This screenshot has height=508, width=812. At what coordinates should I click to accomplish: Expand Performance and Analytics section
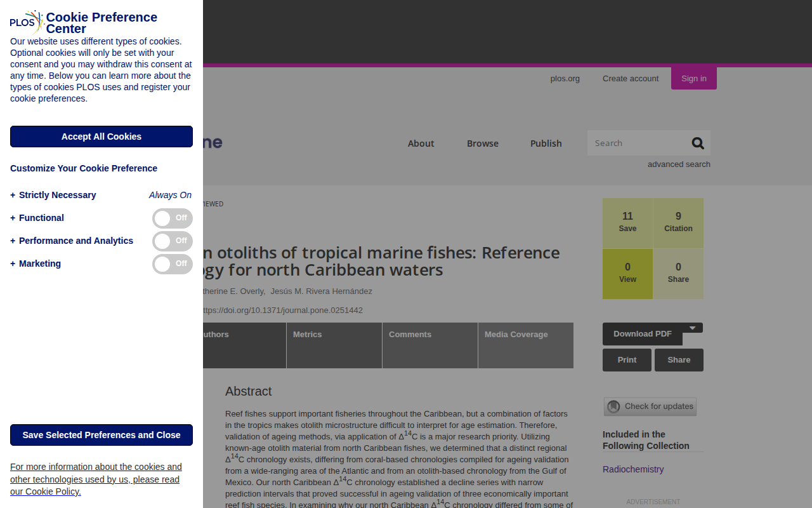click(x=72, y=241)
